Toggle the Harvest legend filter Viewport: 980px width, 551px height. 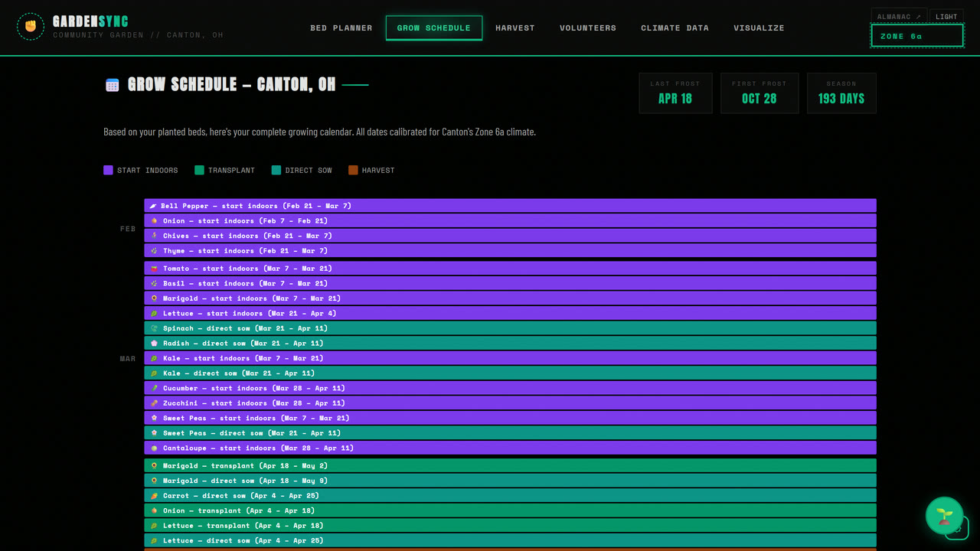pyautogui.click(x=371, y=170)
